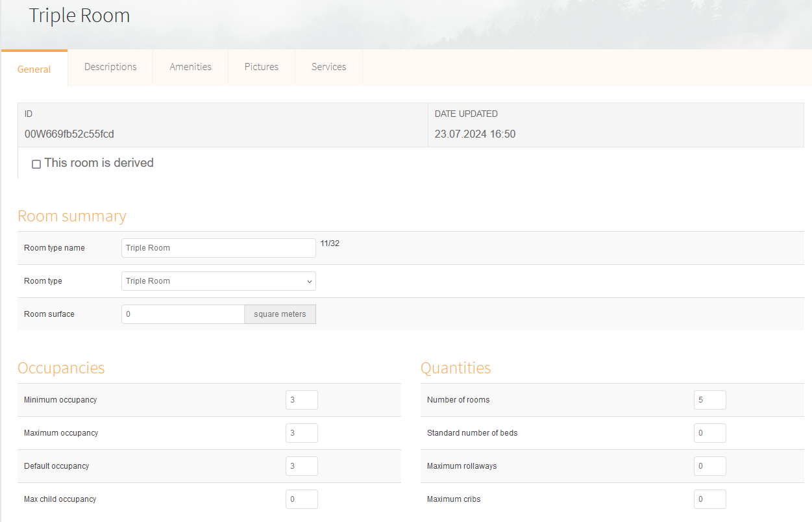The image size is (812, 522).
Task: Switch to the General tab
Action: pyautogui.click(x=34, y=69)
